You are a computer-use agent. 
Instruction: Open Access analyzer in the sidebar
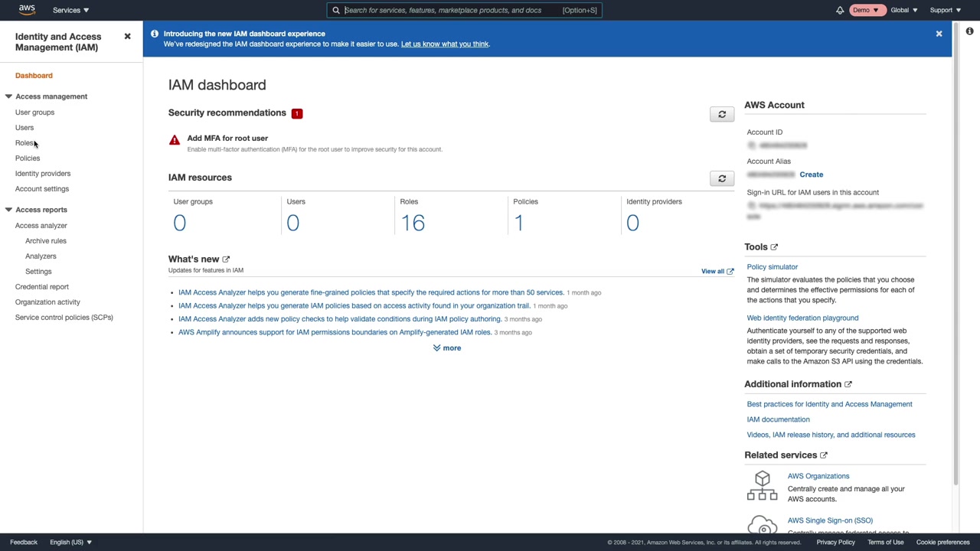coord(41,226)
